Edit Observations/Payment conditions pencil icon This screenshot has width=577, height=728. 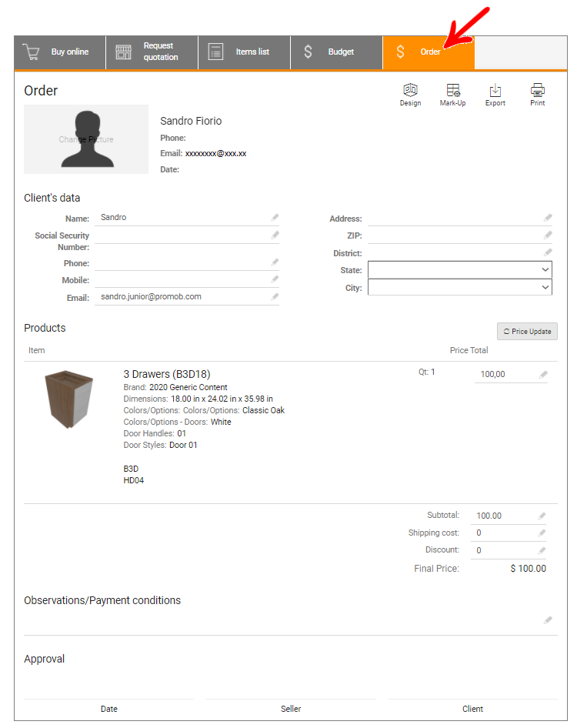click(549, 620)
